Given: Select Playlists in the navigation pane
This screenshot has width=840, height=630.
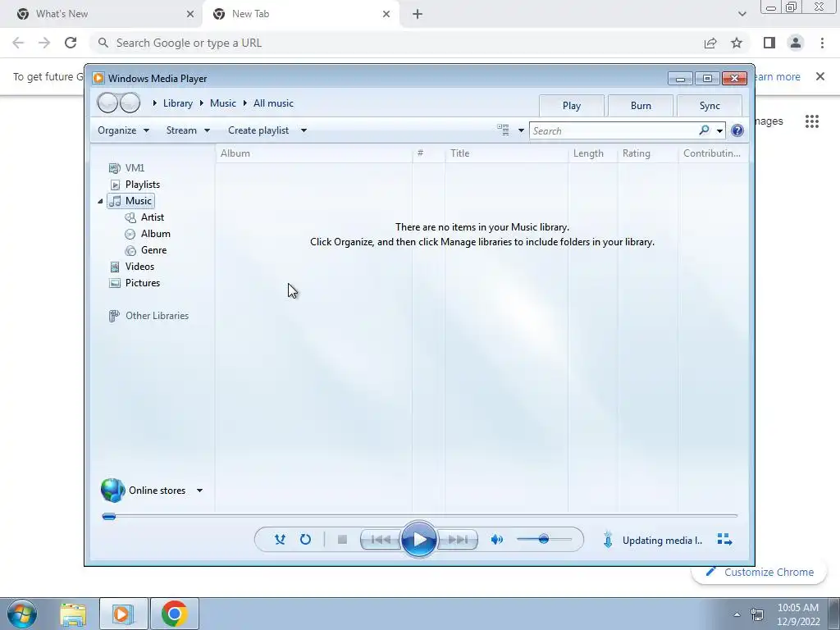Looking at the screenshot, I should coord(135,185).
